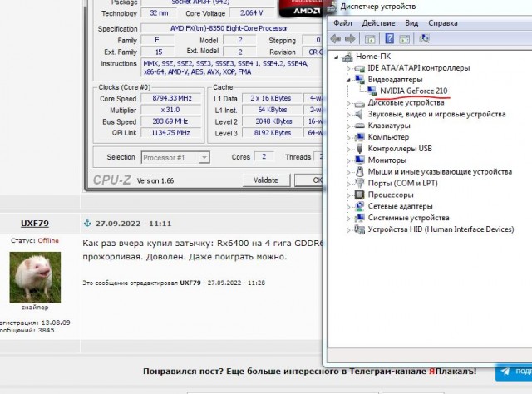Click the Bus Speed 283.69 MHz value
Image resolution: width=532 pixels, height=394 pixels.
[x=172, y=121]
